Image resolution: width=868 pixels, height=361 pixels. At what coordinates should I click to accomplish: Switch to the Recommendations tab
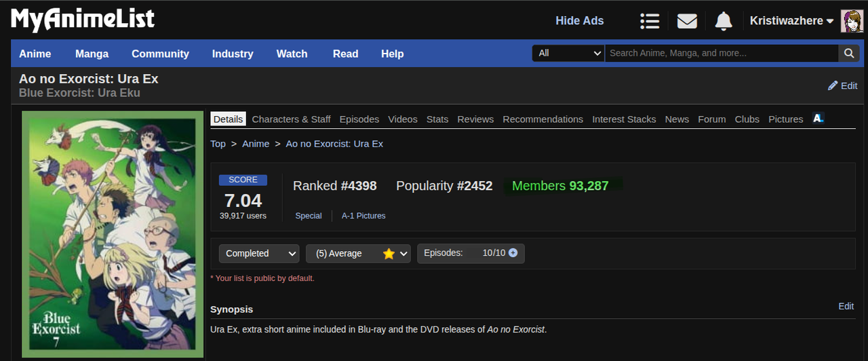[x=543, y=119]
